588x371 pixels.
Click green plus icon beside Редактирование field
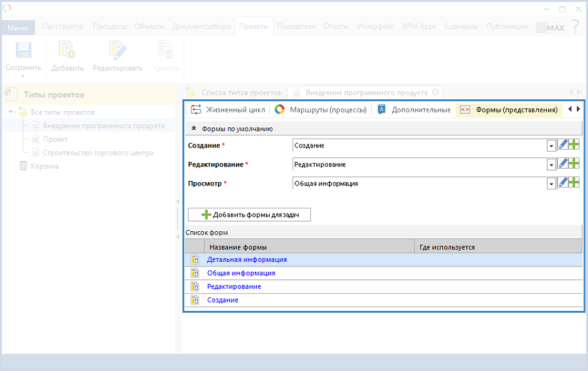(x=574, y=164)
